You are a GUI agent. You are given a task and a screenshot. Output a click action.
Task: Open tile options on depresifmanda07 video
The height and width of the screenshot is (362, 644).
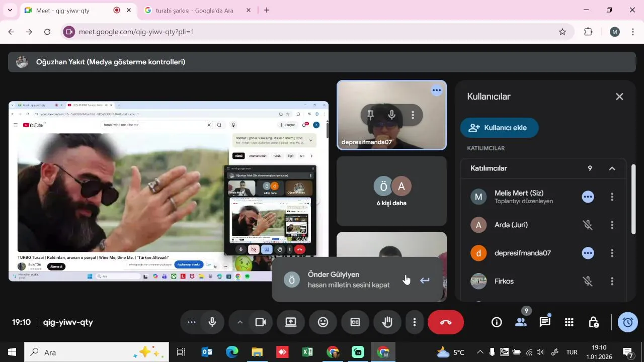pos(413,115)
